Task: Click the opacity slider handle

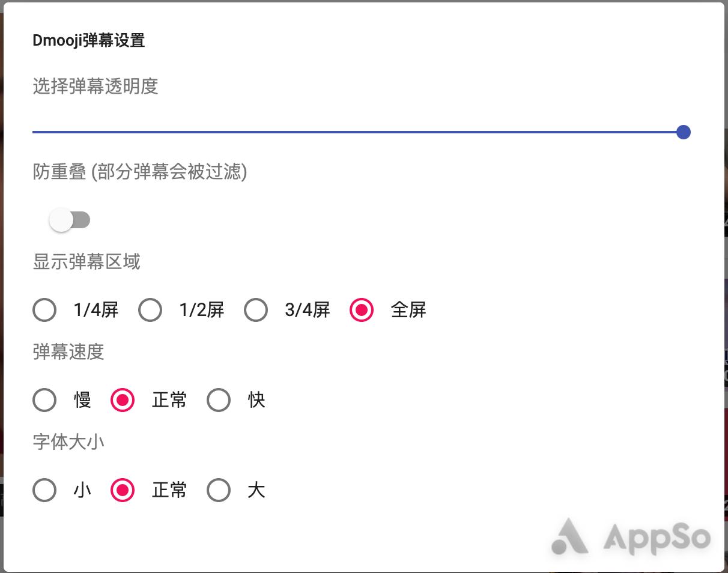Action: click(683, 132)
